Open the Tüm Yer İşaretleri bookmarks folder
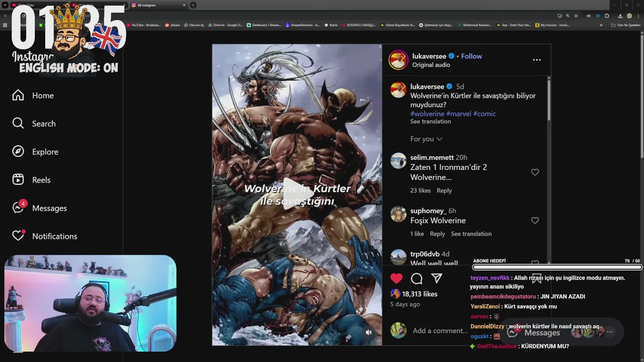The width and height of the screenshot is (644, 362). [626, 25]
